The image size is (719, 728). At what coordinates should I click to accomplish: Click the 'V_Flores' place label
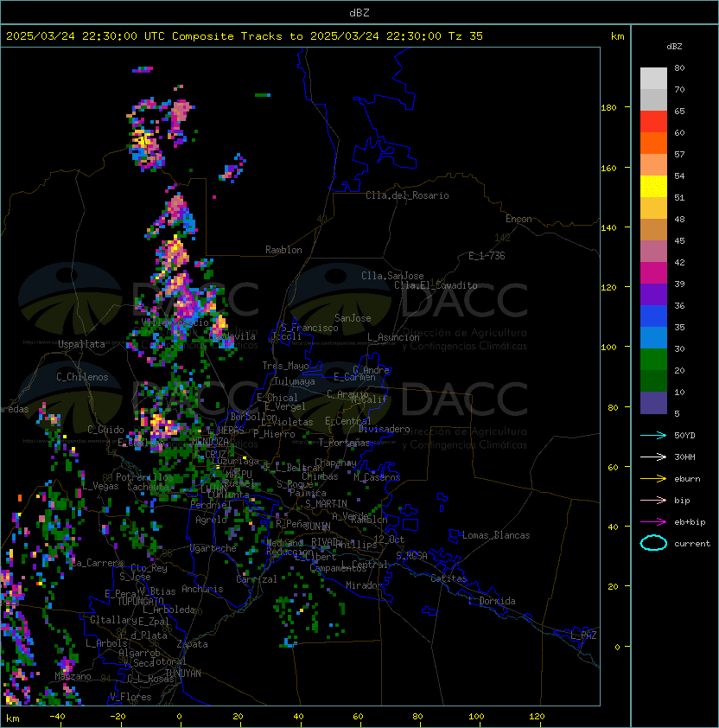130,697
